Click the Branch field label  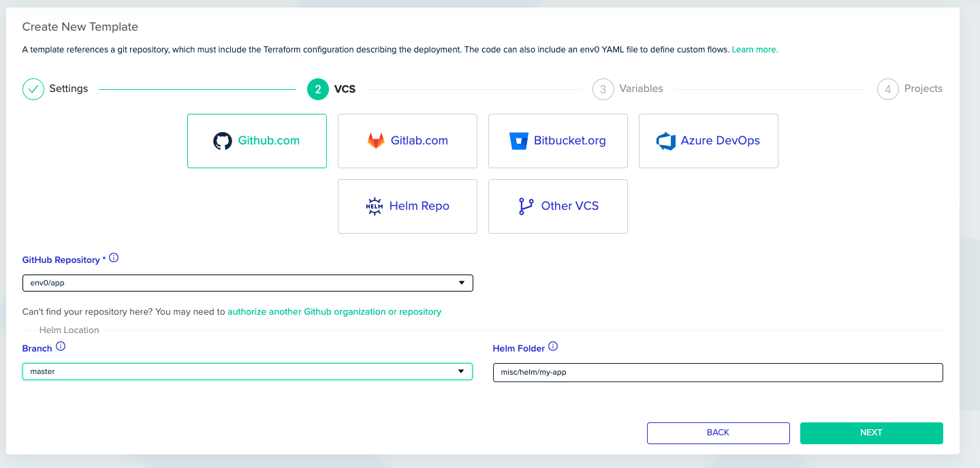point(37,349)
